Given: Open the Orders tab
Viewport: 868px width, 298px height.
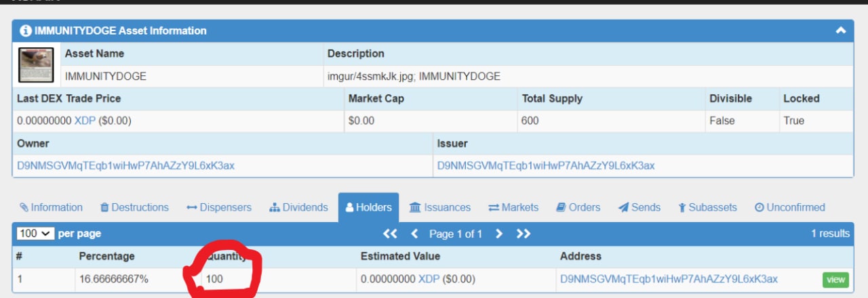Looking at the screenshot, I should (578, 207).
